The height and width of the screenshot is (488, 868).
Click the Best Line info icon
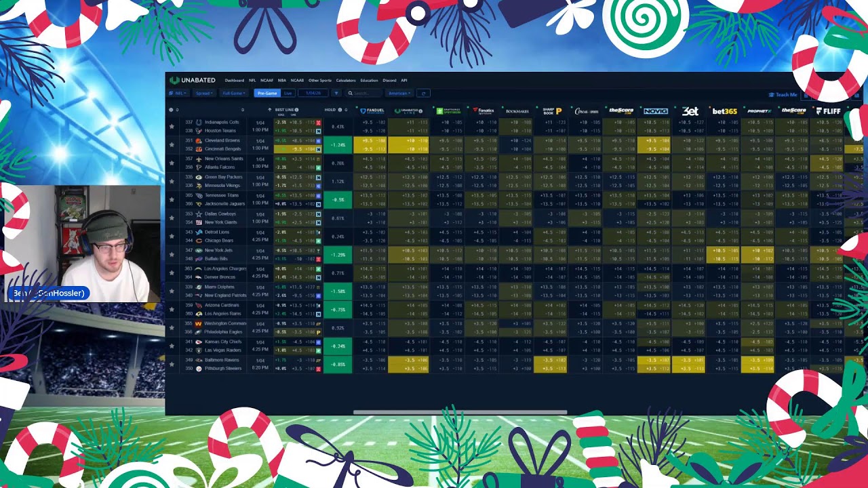click(x=296, y=110)
